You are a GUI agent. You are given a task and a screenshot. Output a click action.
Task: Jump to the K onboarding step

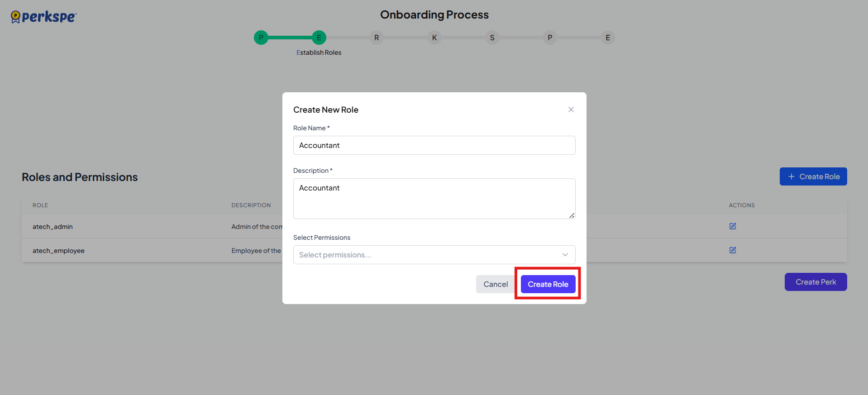pos(434,38)
